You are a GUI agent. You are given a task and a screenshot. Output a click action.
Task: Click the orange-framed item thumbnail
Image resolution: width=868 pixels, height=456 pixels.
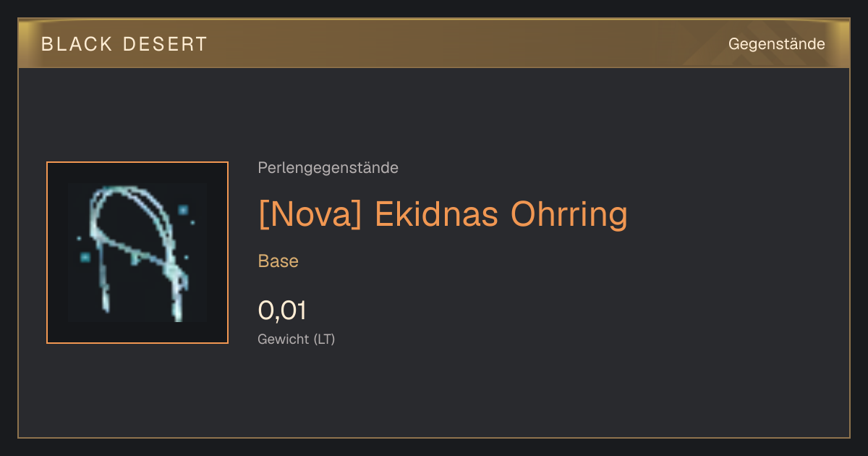137,253
